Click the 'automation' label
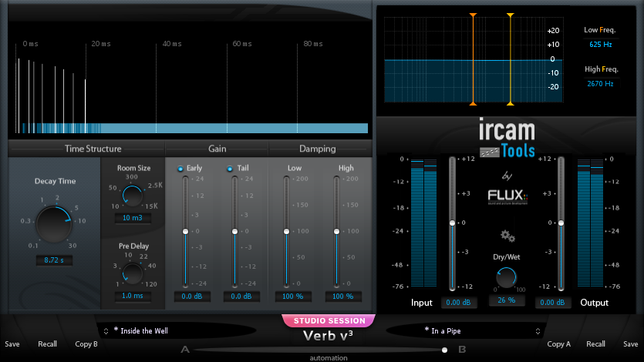 [329, 358]
